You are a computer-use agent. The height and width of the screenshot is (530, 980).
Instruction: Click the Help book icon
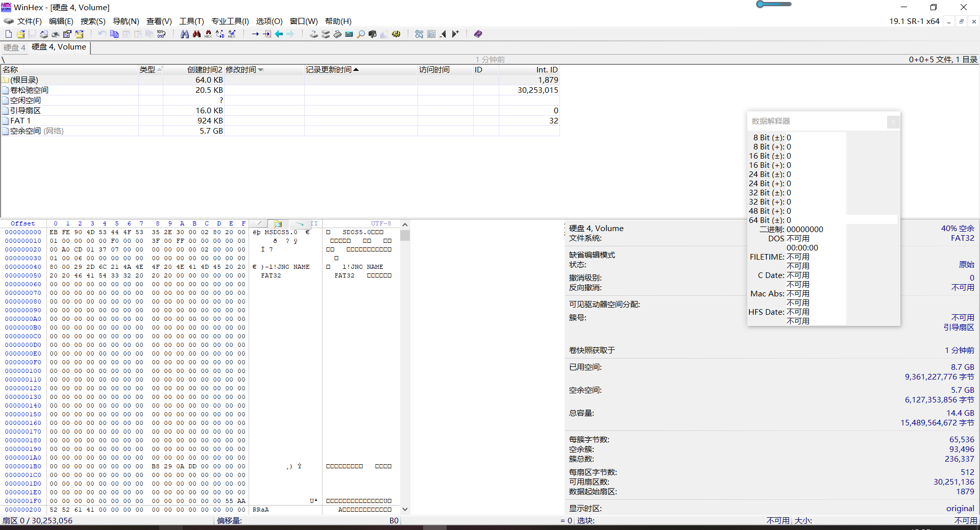coord(478,34)
